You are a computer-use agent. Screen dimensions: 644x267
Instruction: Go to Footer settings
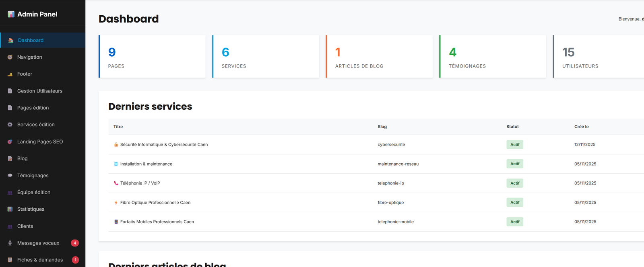(43, 74)
